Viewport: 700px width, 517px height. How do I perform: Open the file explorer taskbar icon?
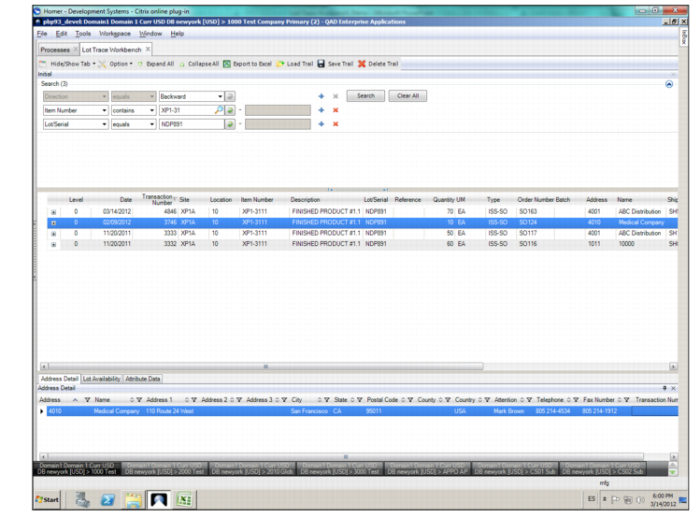click(133, 500)
